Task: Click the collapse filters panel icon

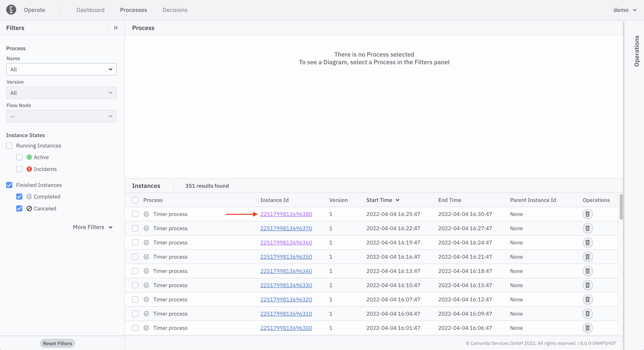Action: click(x=116, y=27)
